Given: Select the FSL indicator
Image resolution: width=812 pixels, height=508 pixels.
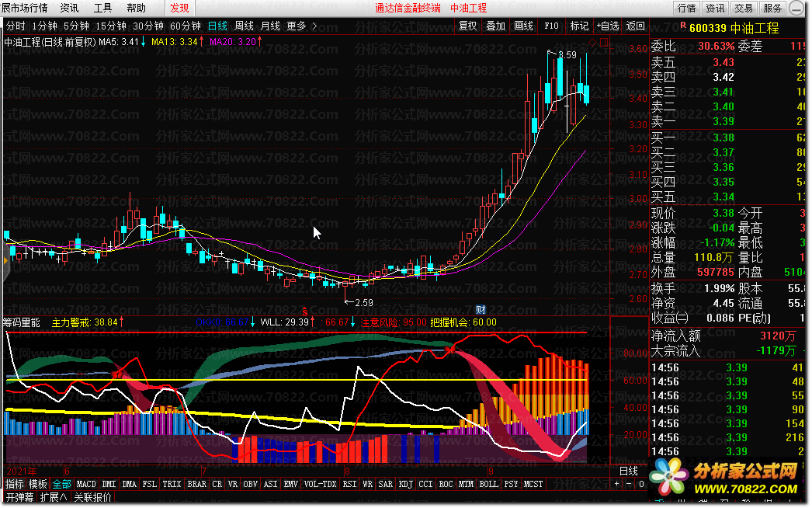Looking at the screenshot, I should coord(149,484).
